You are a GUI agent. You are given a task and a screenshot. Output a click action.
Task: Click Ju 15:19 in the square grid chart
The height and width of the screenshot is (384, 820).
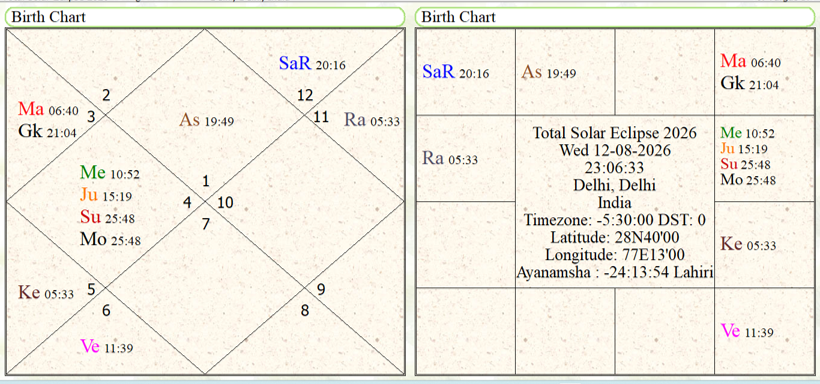point(744,149)
